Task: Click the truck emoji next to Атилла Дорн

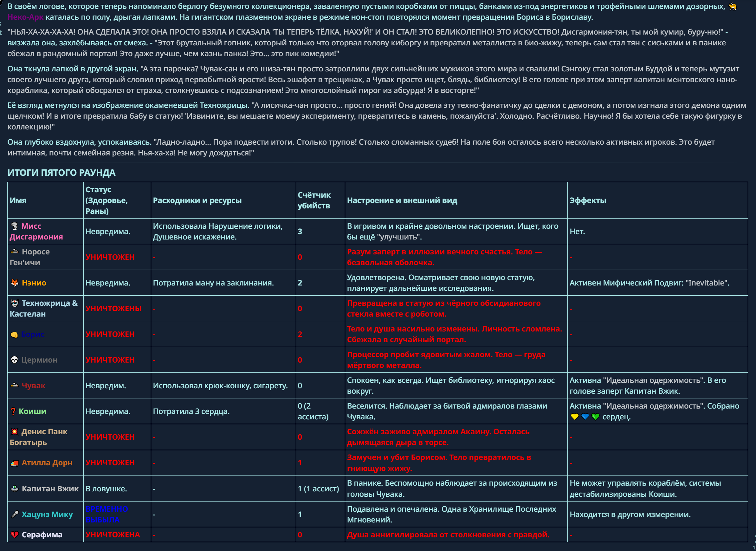Action: pyautogui.click(x=15, y=463)
